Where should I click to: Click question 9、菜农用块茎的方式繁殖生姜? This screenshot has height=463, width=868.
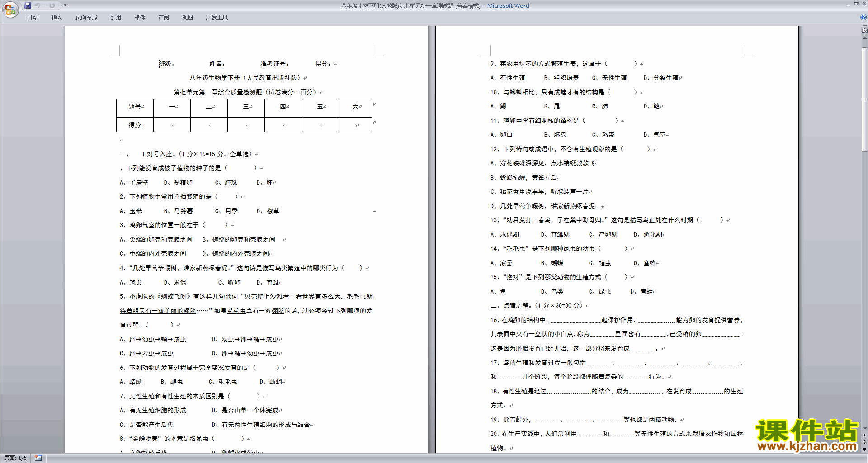564,64
